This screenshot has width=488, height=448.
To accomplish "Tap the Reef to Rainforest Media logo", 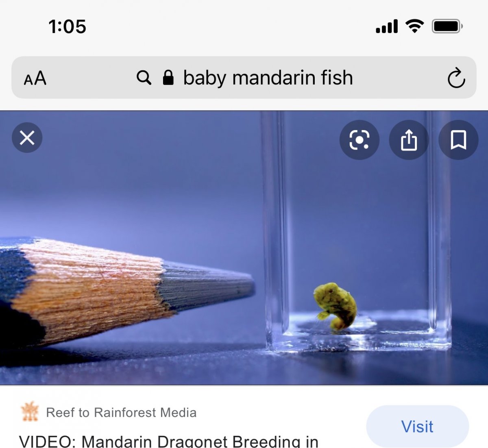I will [30, 412].
